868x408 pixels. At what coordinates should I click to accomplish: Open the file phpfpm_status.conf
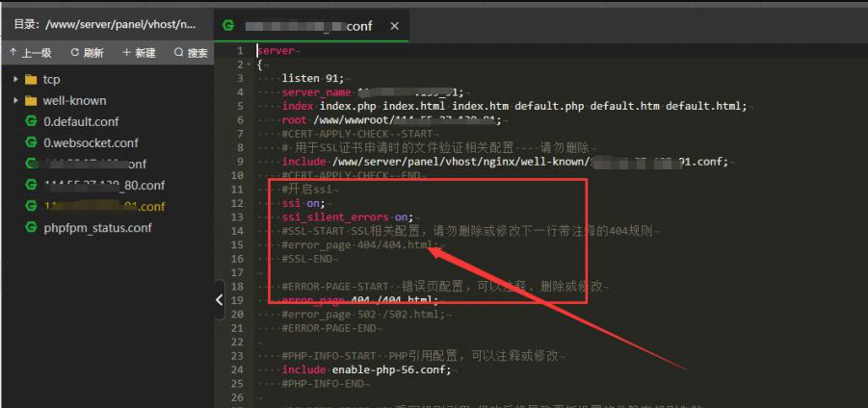tap(97, 228)
